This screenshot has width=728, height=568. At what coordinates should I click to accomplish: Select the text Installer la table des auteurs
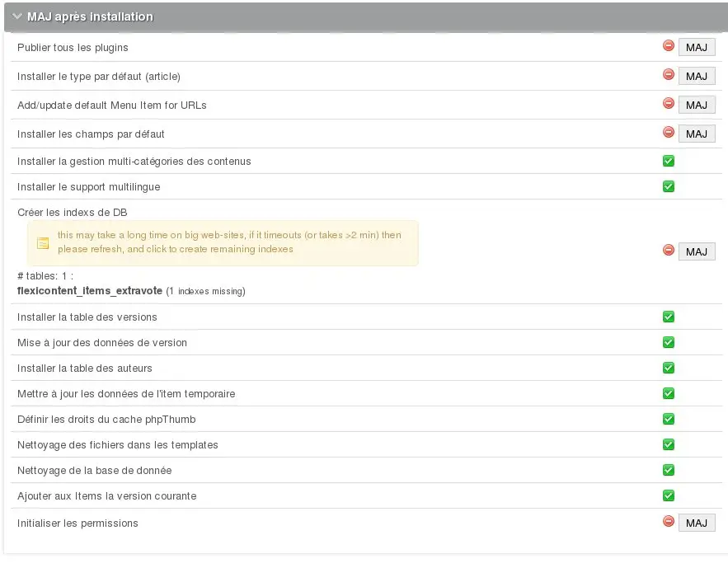tap(84, 368)
